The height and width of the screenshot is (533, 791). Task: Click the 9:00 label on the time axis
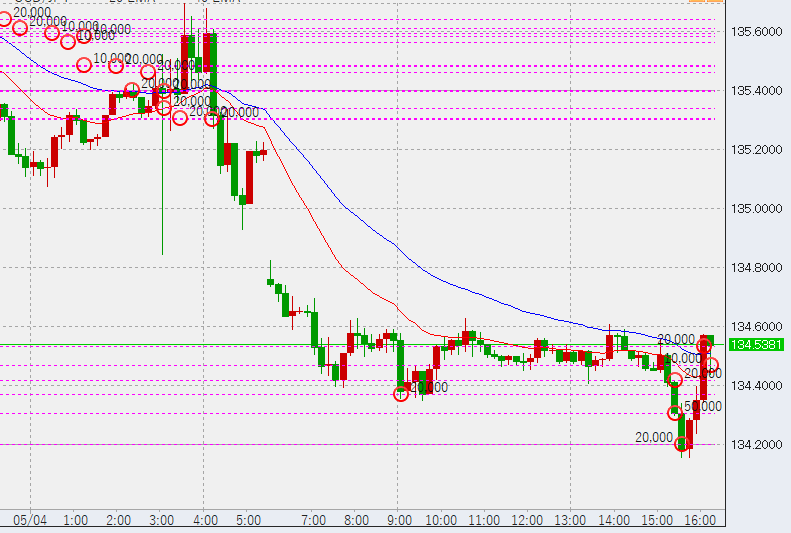pos(399,521)
